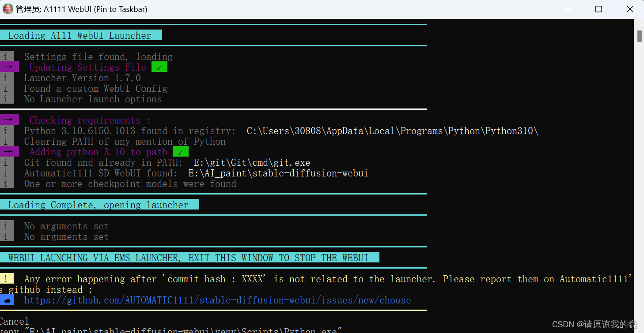The height and width of the screenshot is (333, 644).
Task: Click info icon beside Clearing PATH line
Action: pos(6,142)
